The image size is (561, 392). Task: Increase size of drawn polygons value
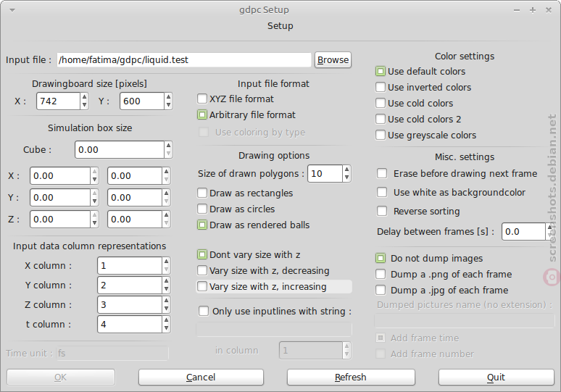tap(346, 170)
